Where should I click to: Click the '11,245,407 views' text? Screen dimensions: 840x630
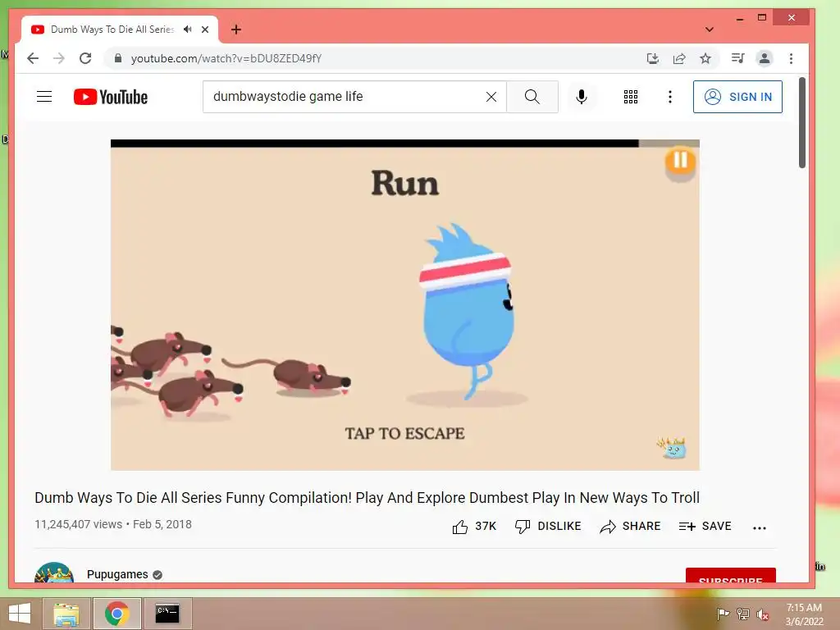(78, 524)
